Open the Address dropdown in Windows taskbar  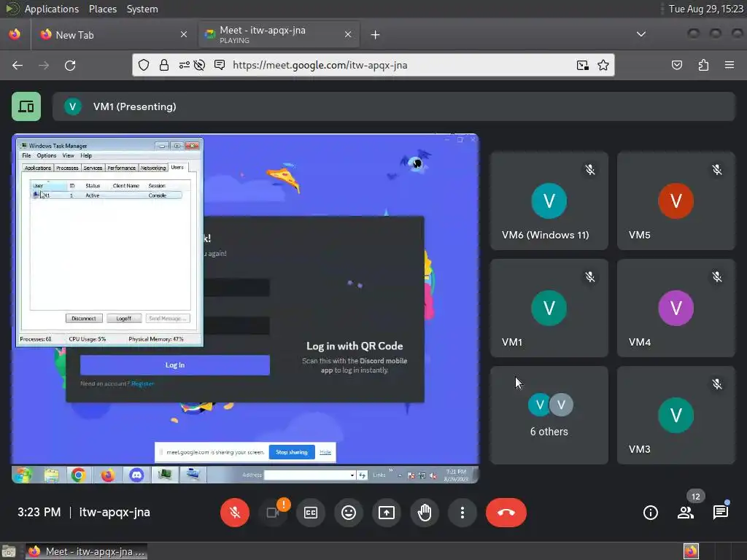(x=352, y=475)
